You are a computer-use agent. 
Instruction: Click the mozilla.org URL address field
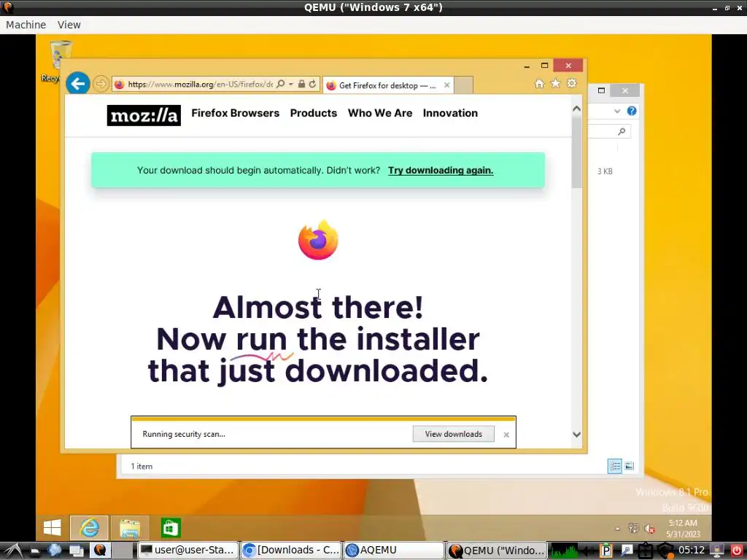(200, 85)
